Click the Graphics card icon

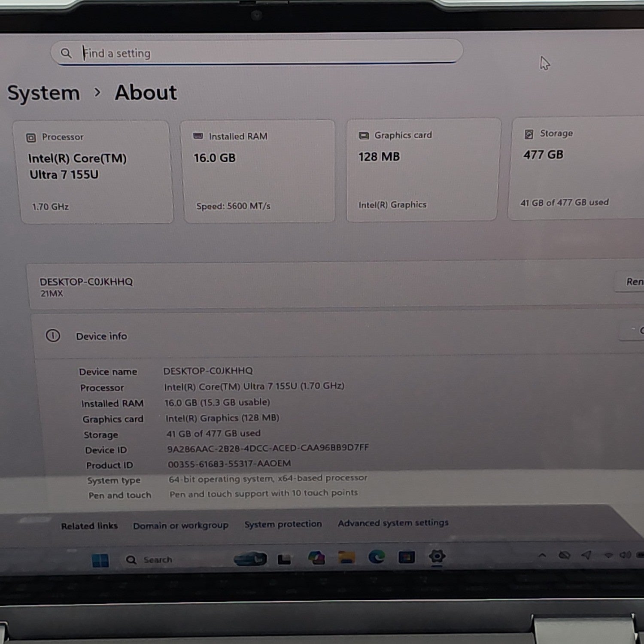364,136
